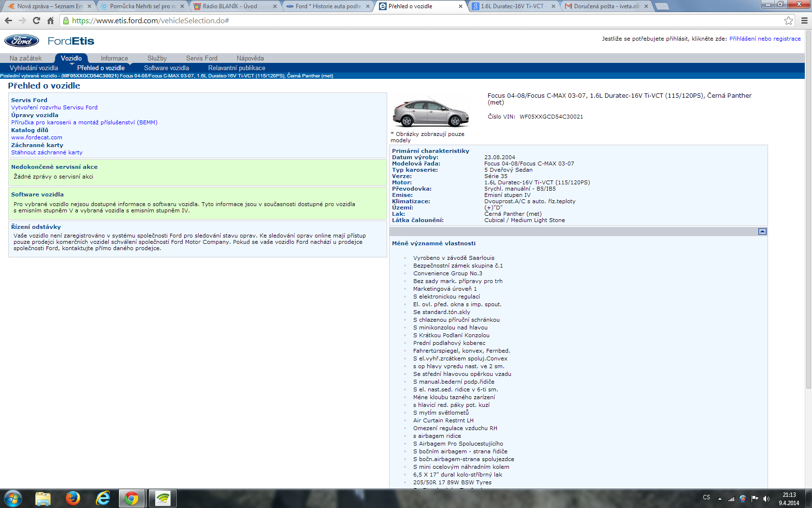Show hidden system tray icons
This screenshot has height=508, width=812.
coord(720,498)
